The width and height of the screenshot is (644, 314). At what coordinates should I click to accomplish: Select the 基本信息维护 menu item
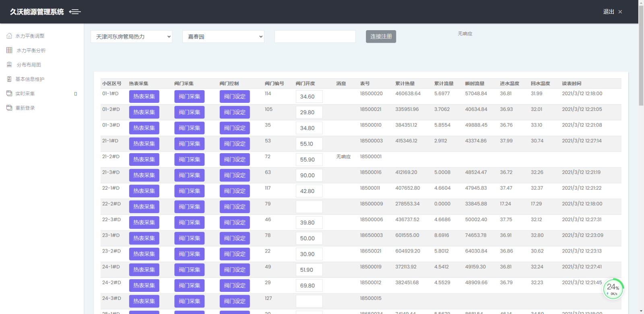point(30,79)
